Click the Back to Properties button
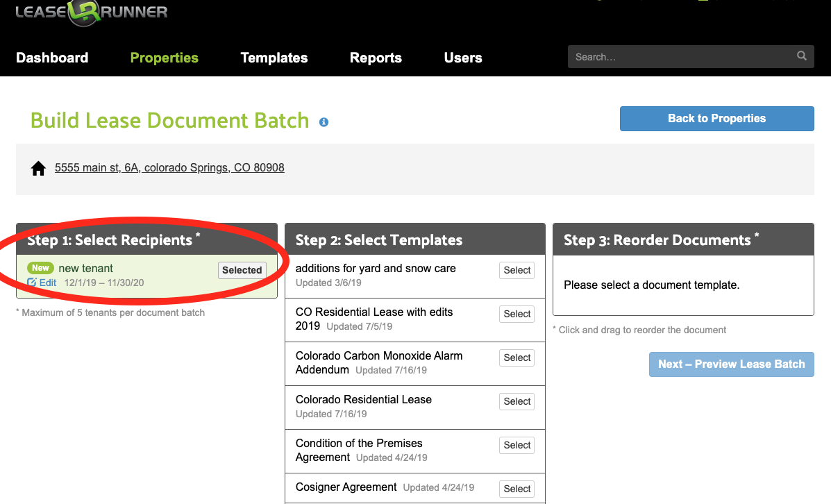The width and height of the screenshot is (831, 504). (x=716, y=119)
